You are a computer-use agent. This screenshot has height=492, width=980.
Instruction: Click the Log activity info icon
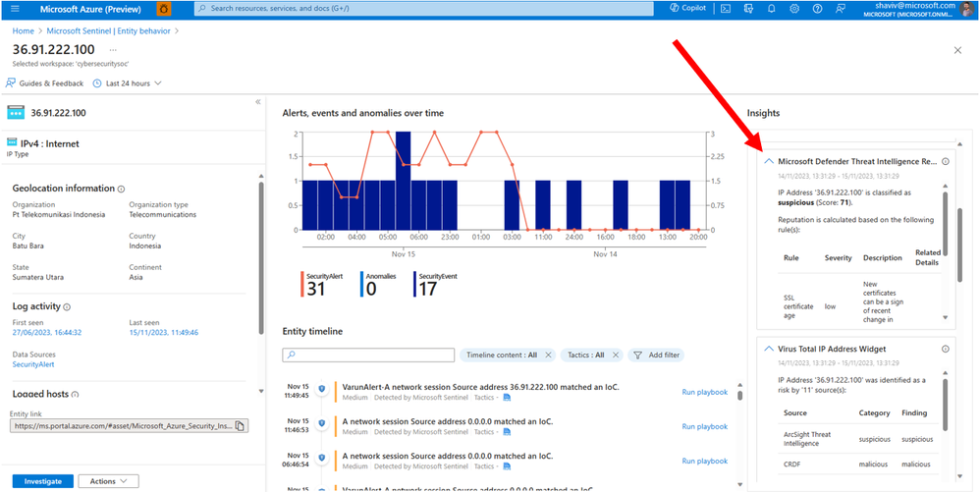(x=67, y=307)
